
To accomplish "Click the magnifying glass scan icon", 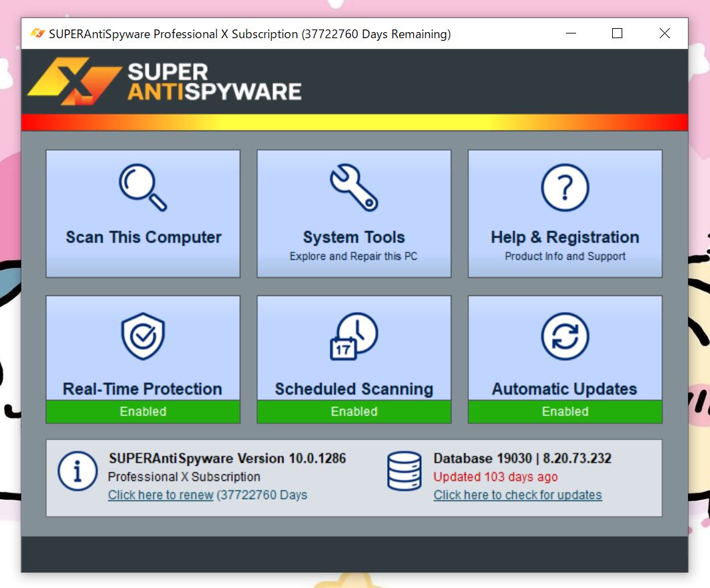I will (143, 188).
